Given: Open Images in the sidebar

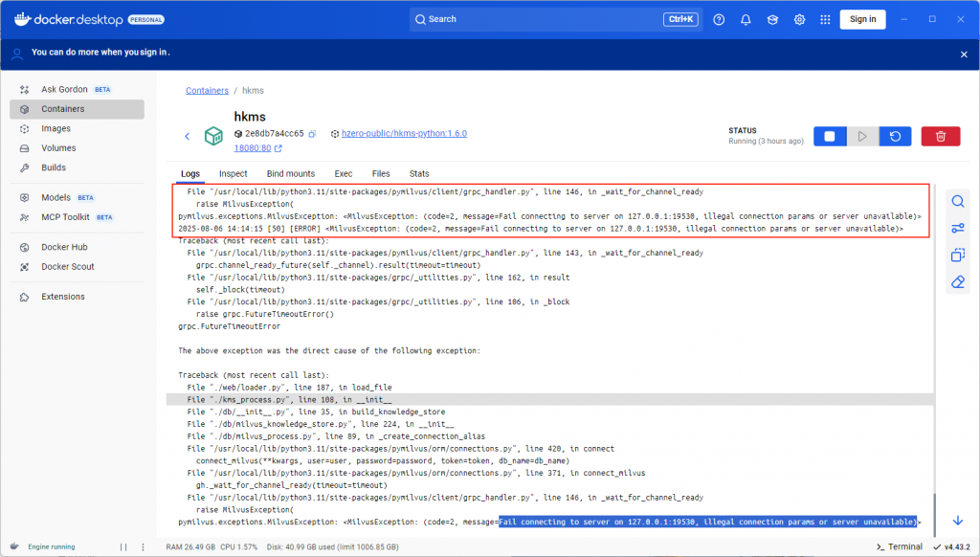Looking at the screenshot, I should pyautogui.click(x=56, y=128).
